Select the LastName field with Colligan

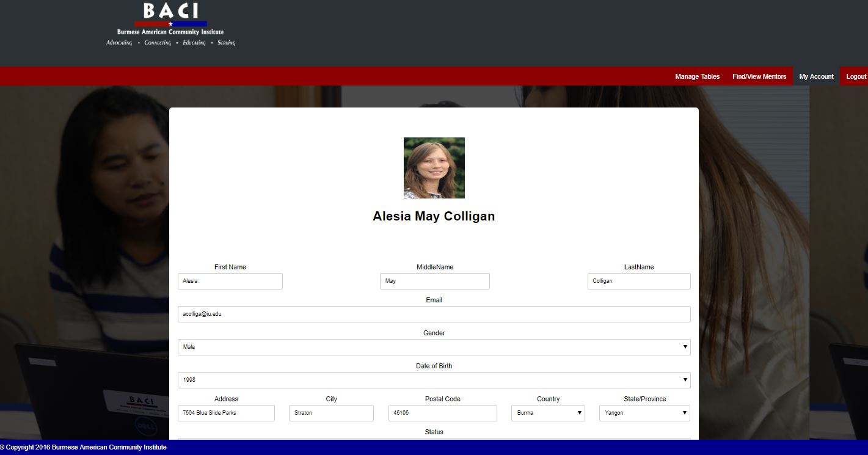(638, 281)
